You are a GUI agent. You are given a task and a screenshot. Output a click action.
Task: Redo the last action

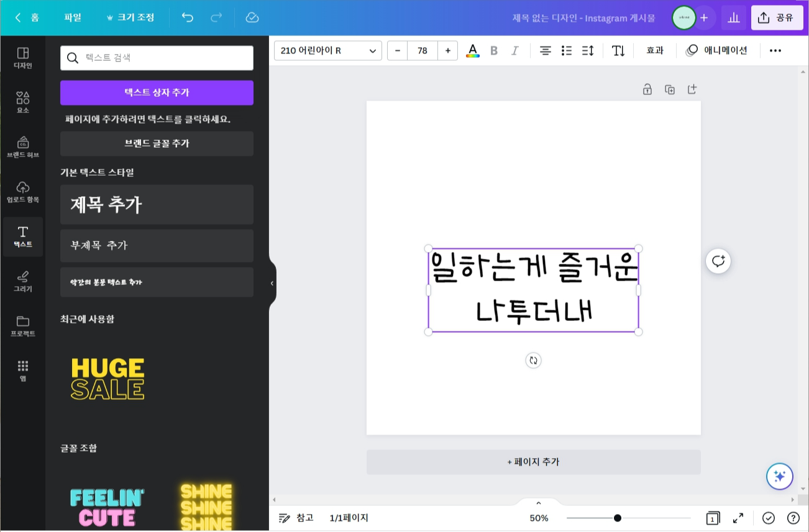216,17
